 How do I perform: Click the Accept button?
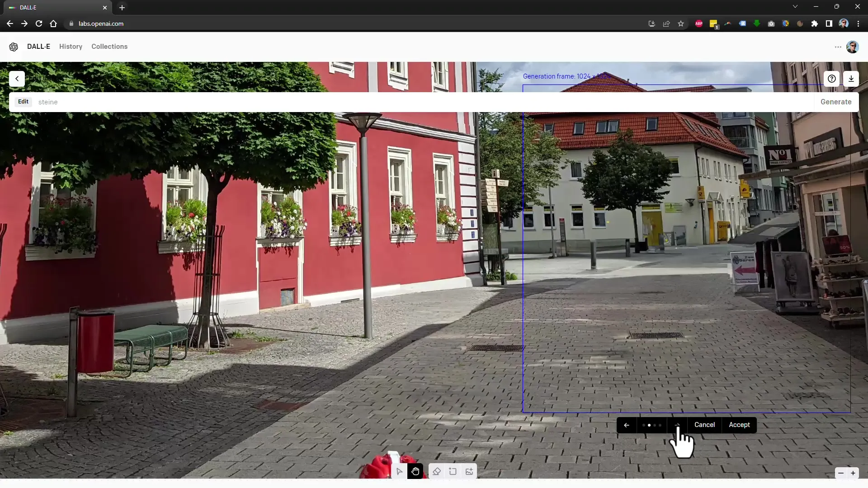pos(740,425)
